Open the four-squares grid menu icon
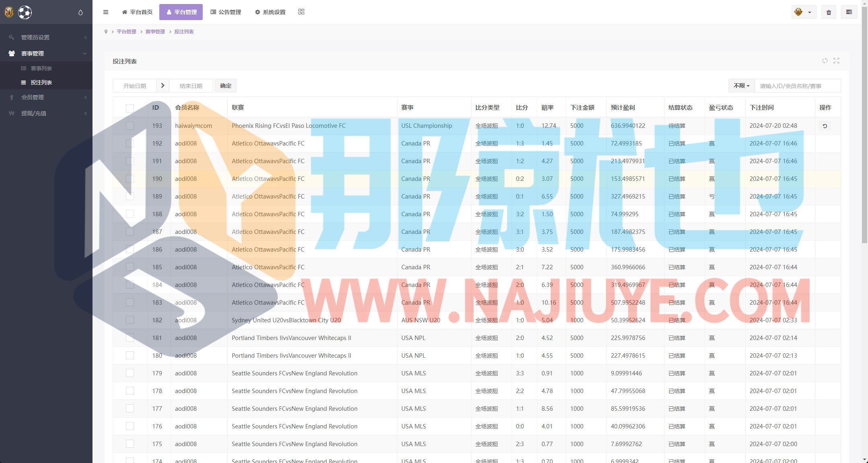Image resolution: width=868 pixels, height=463 pixels. pos(301,12)
